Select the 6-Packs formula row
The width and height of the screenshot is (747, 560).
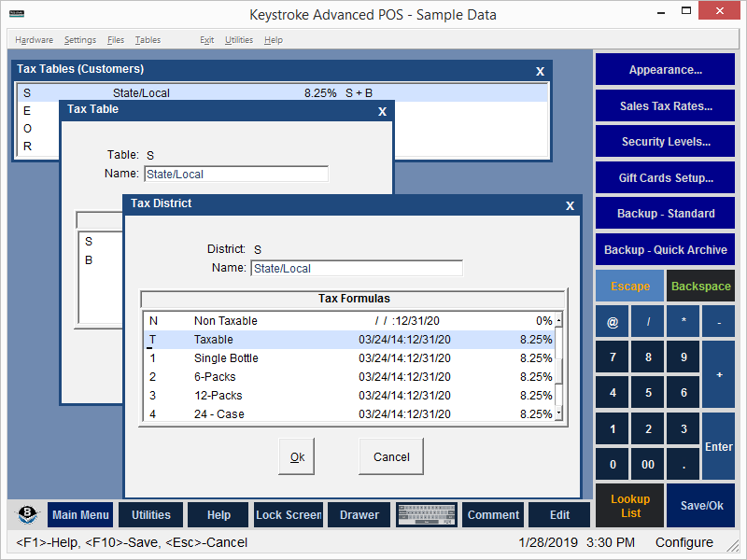(x=349, y=377)
